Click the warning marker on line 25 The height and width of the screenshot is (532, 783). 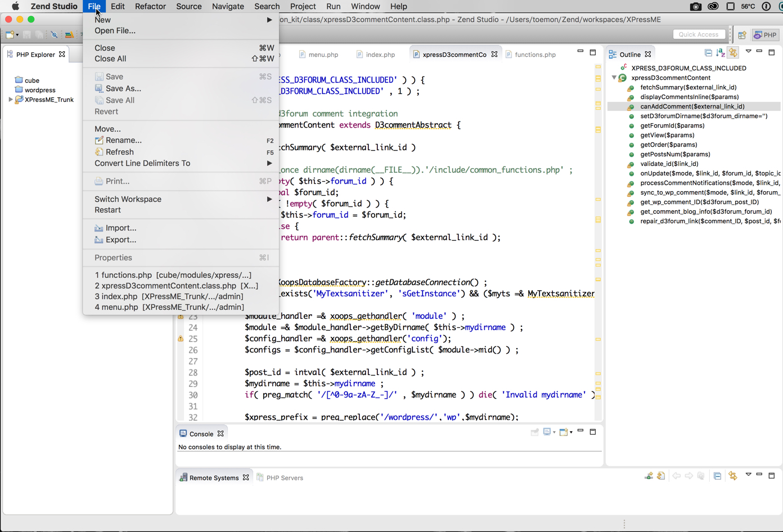point(181,339)
